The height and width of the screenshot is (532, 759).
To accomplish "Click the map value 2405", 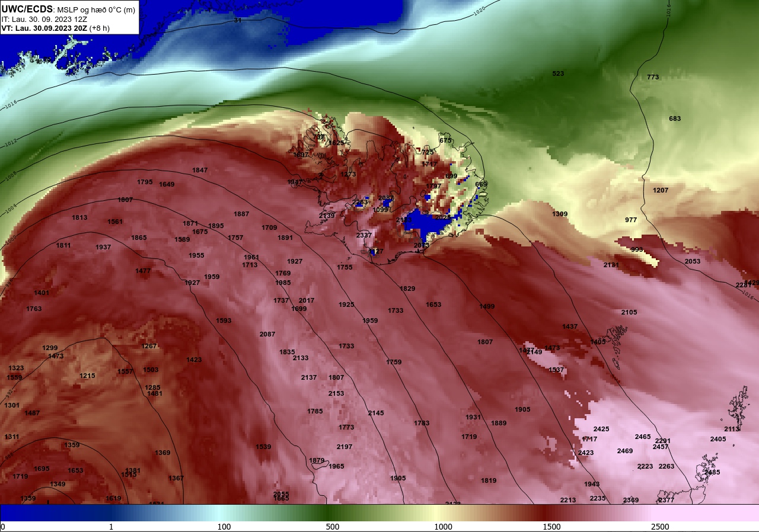I will coord(718,439).
